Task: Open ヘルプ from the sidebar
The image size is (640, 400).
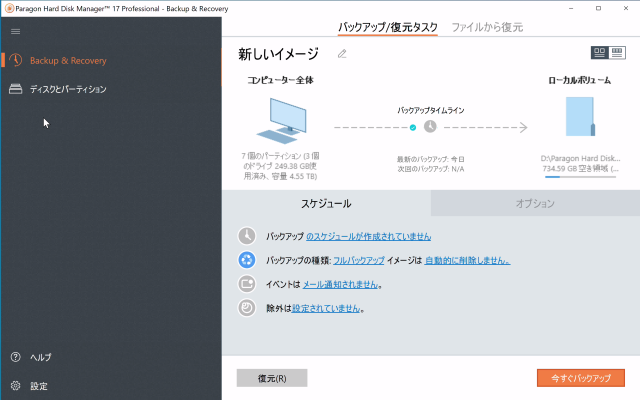Action: (x=41, y=358)
